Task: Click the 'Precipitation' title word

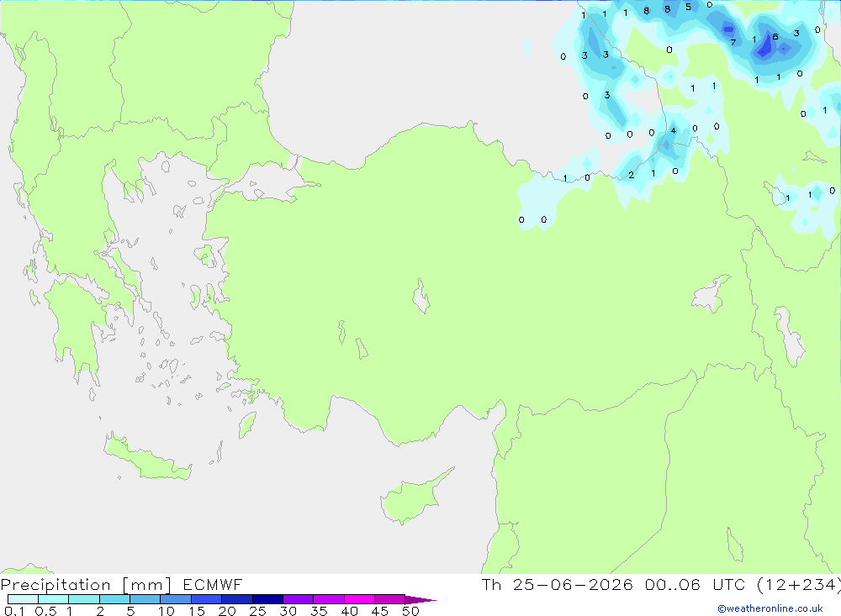Action: pos(56,584)
